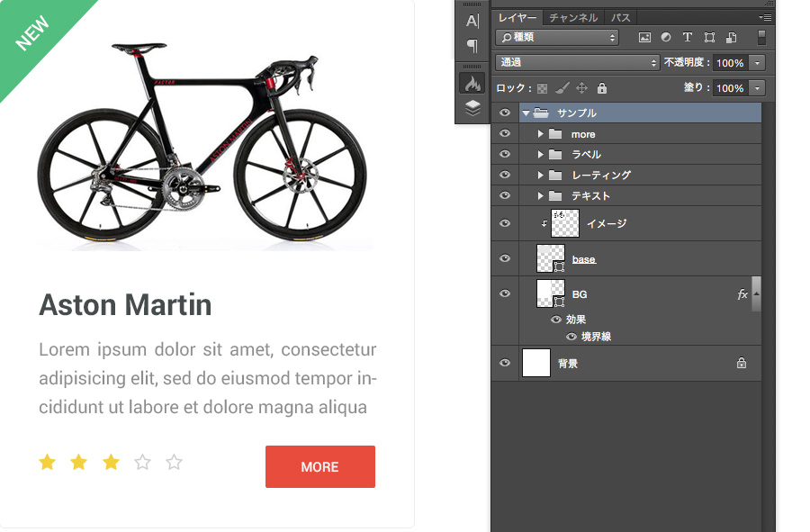Click the 不透明度 100% value field
The image size is (810, 532).
tap(731, 62)
